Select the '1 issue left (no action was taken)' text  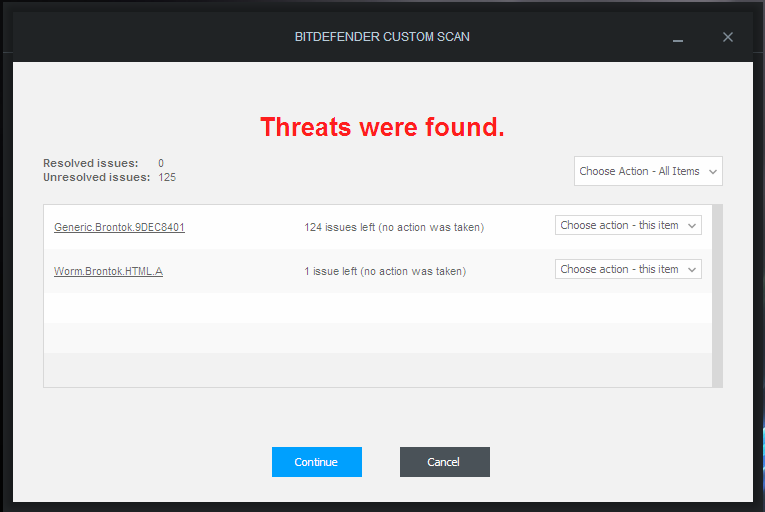tap(385, 271)
